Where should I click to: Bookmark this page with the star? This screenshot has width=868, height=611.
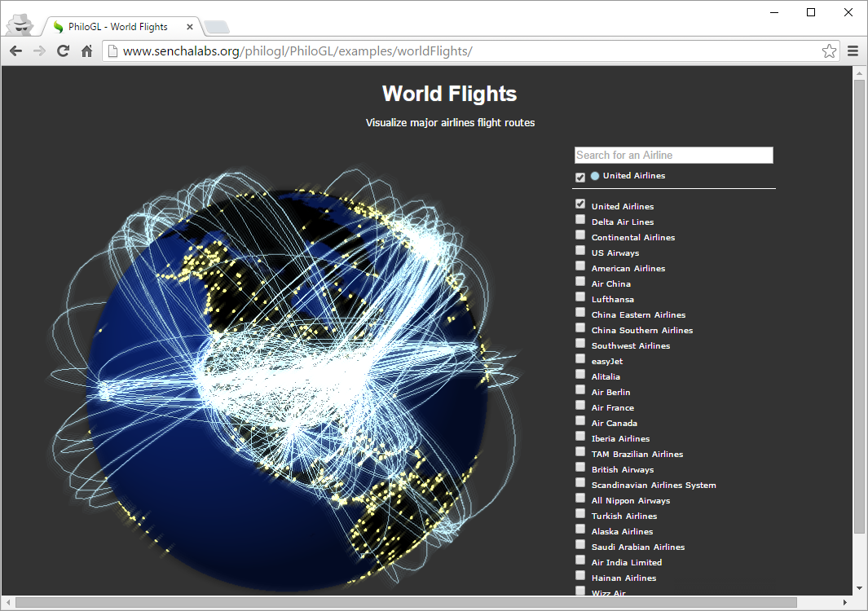(829, 51)
